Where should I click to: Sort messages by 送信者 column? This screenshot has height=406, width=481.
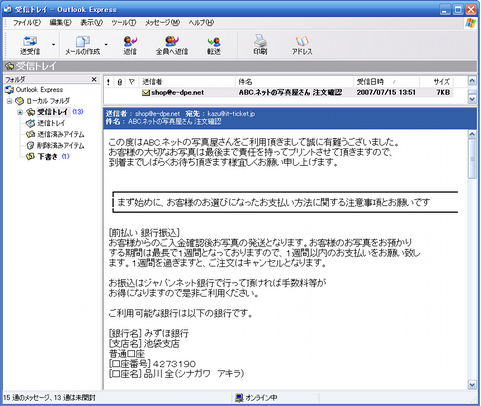187,82
